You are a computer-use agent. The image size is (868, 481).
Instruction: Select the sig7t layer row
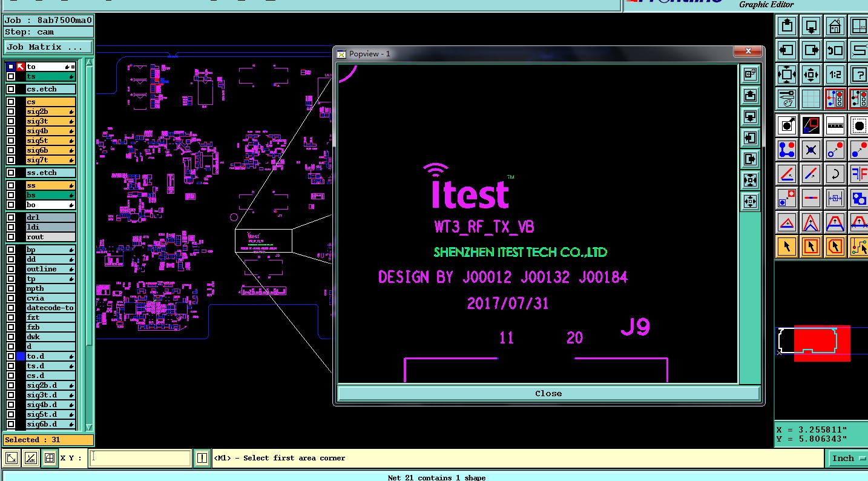pyautogui.click(x=51, y=160)
